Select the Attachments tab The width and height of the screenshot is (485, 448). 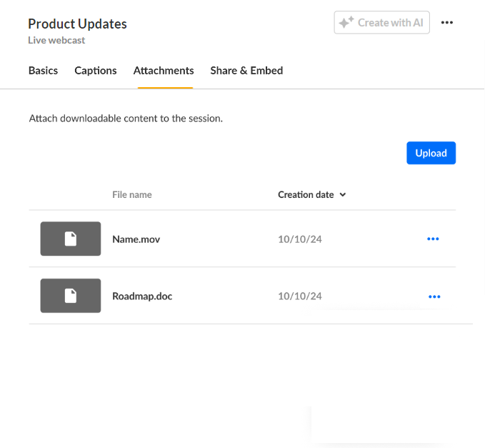pyautogui.click(x=164, y=71)
